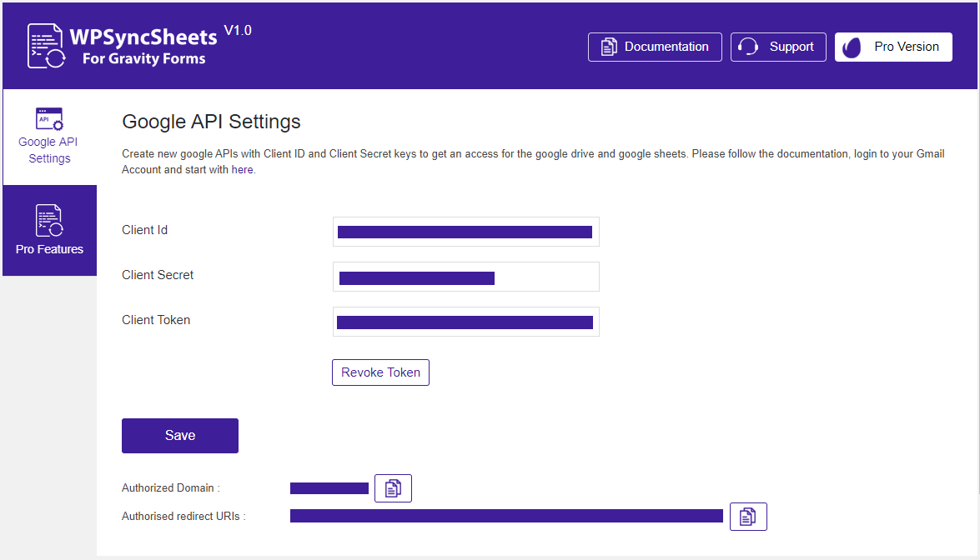The width and height of the screenshot is (980, 560).
Task: Switch to the Pro Features tab
Action: click(x=49, y=230)
